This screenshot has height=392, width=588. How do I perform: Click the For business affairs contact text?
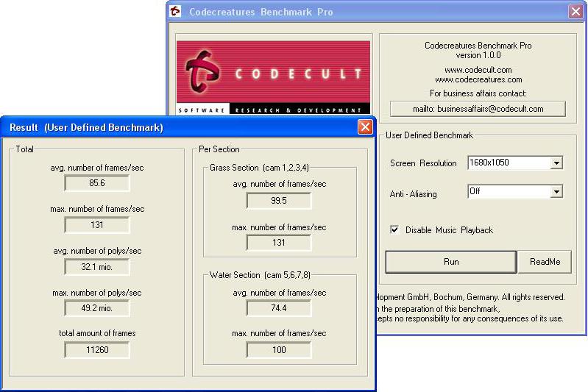478,93
